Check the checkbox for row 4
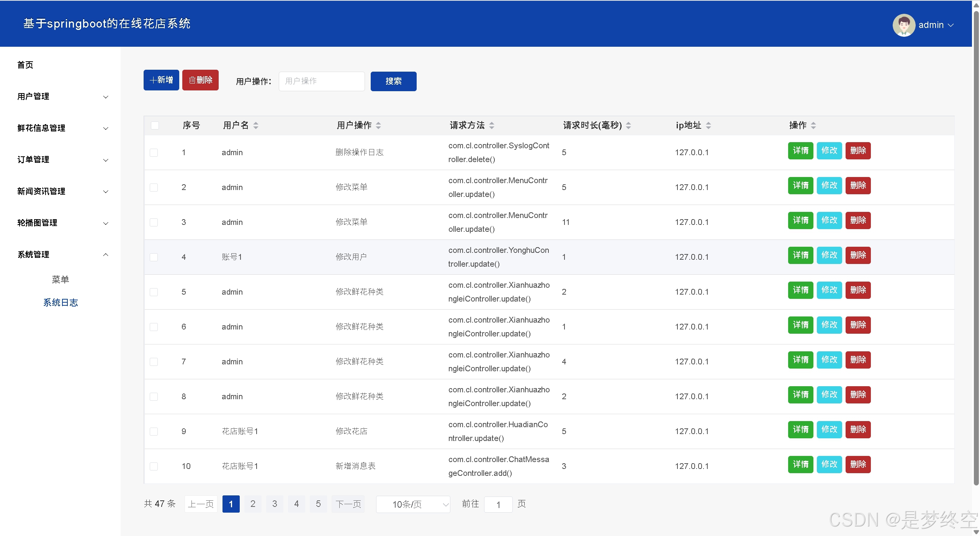 [154, 257]
